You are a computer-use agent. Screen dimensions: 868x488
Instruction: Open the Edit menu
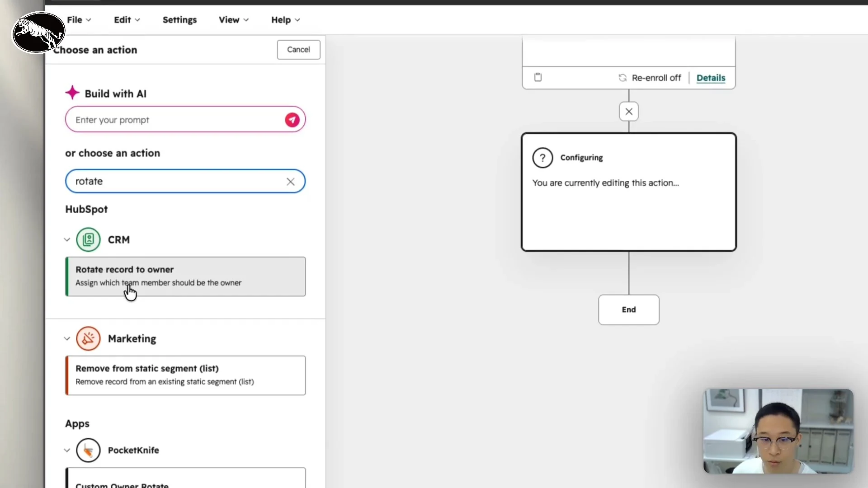pyautogui.click(x=127, y=20)
